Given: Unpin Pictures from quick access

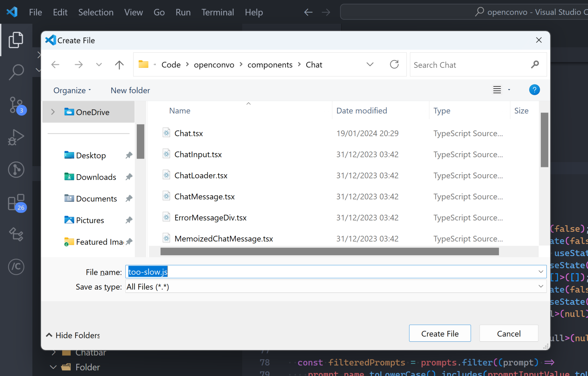Looking at the screenshot, I should 129,220.
